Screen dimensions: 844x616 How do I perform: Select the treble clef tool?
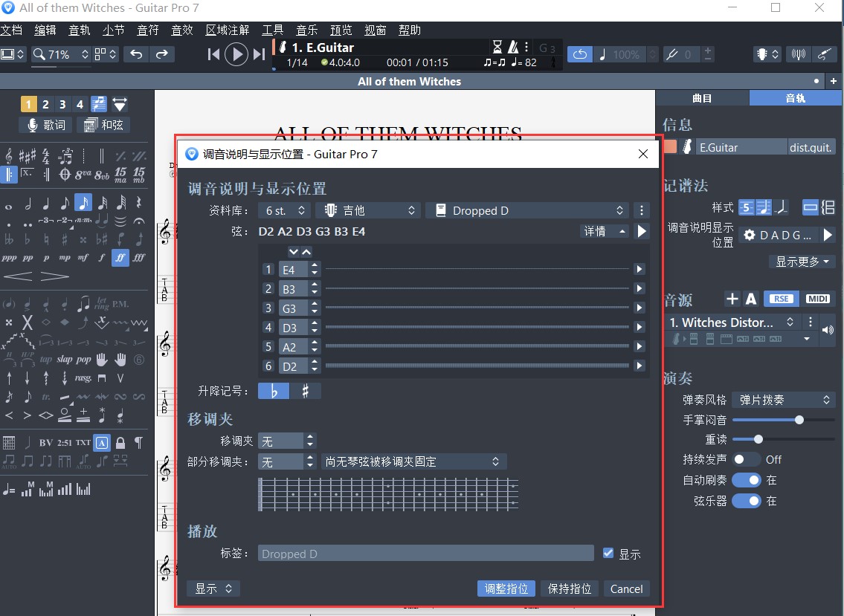pyautogui.click(x=9, y=155)
